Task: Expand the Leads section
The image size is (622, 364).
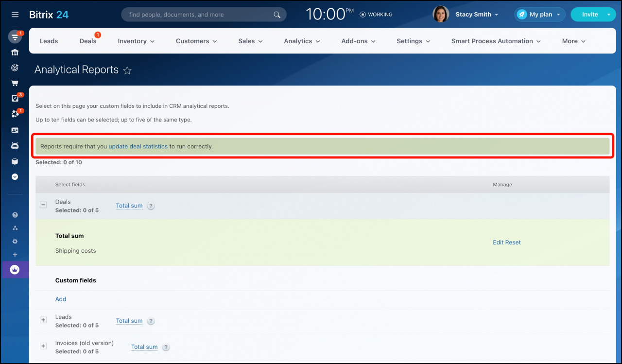Action: click(x=43, y=320)
